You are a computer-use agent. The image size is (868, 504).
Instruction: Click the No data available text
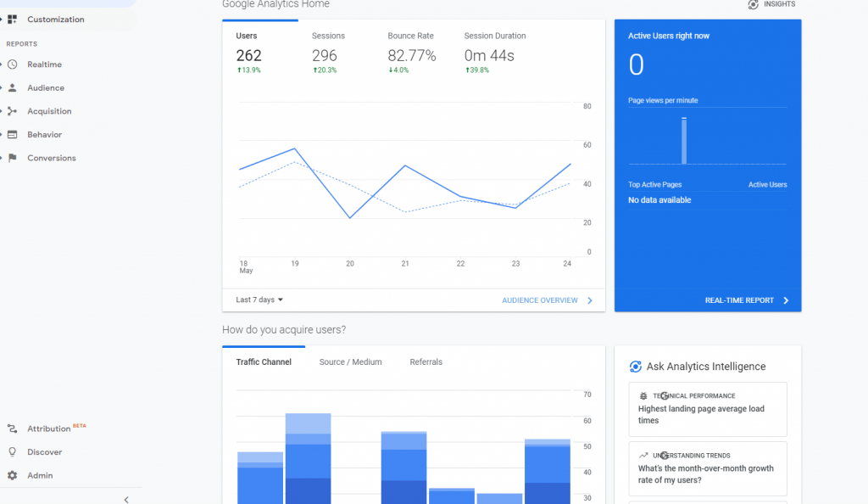[659, 200]
